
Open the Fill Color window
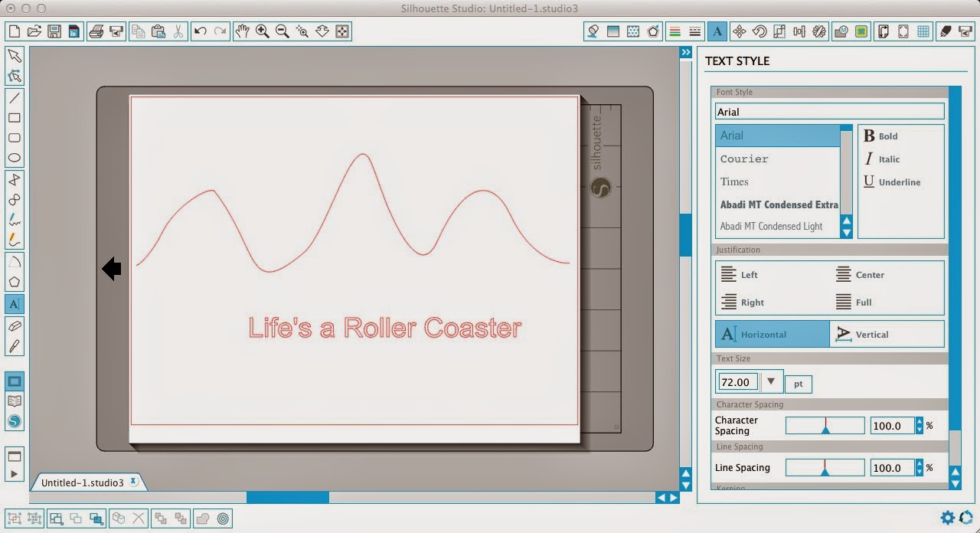pos(593,31)
